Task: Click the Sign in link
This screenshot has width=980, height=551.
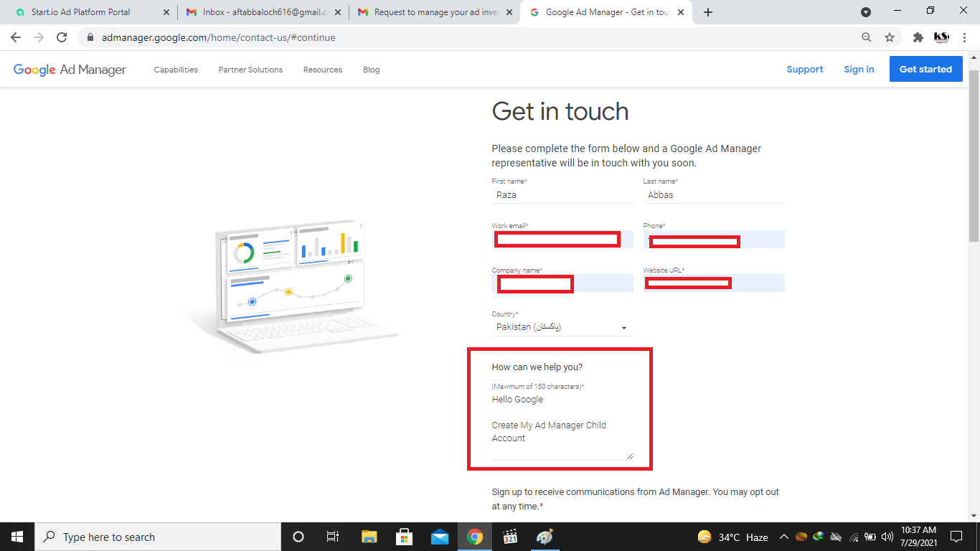Action: 859,70
